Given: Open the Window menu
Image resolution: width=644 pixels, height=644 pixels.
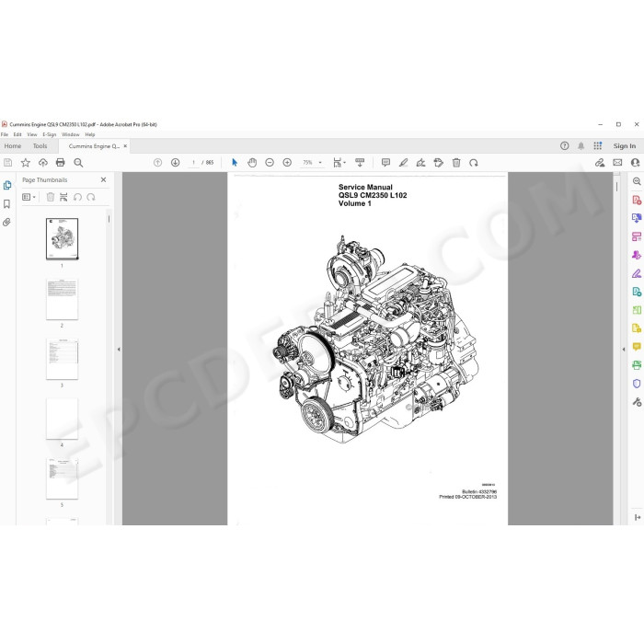Looking at the screenshot, I should pos(71,134).
